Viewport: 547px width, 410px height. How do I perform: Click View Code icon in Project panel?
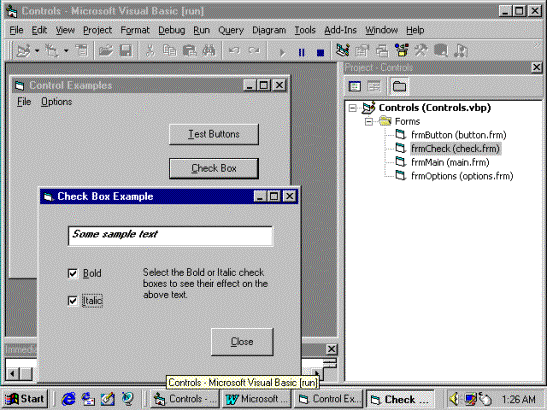355,86
